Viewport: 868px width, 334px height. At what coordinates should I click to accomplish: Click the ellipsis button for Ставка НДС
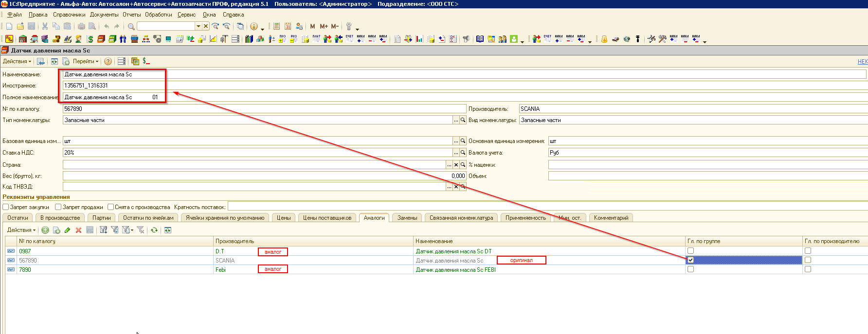(x=456, y=153)
